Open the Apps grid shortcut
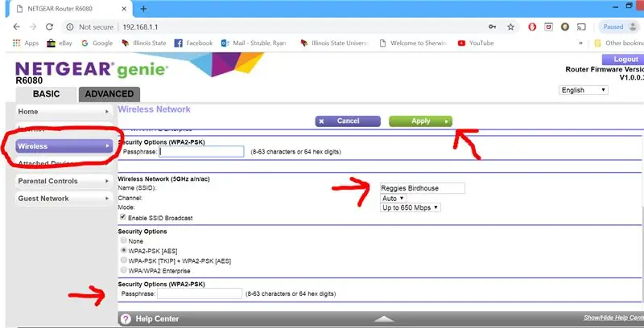The height and width of the screenshot is (328, 644). [26, 43]
